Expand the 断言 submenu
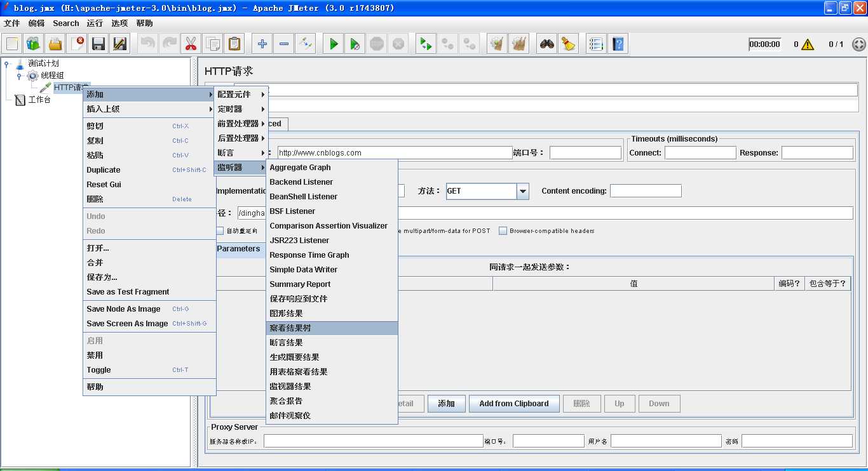The height and width of the screenshot is (471, 868). tap(240, 153)
